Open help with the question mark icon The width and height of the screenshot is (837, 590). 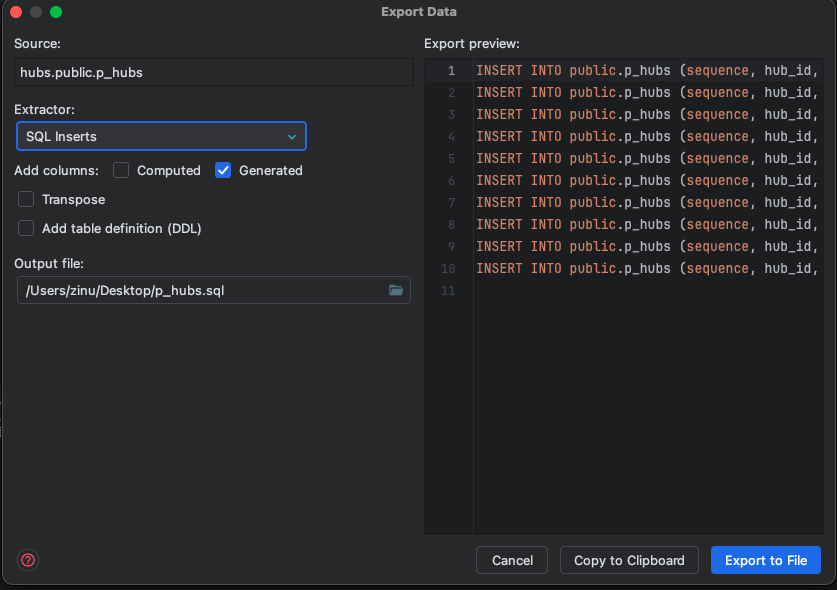[x=28, y=560]
